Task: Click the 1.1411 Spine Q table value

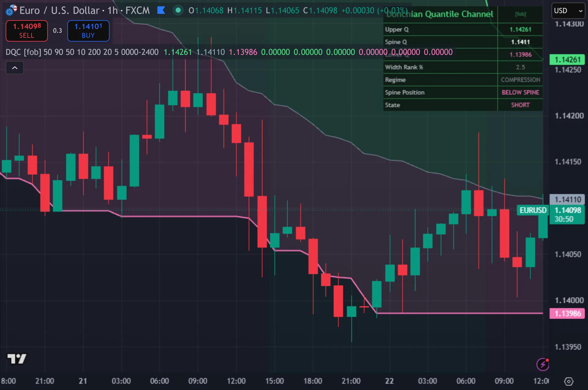Action: 520,42
